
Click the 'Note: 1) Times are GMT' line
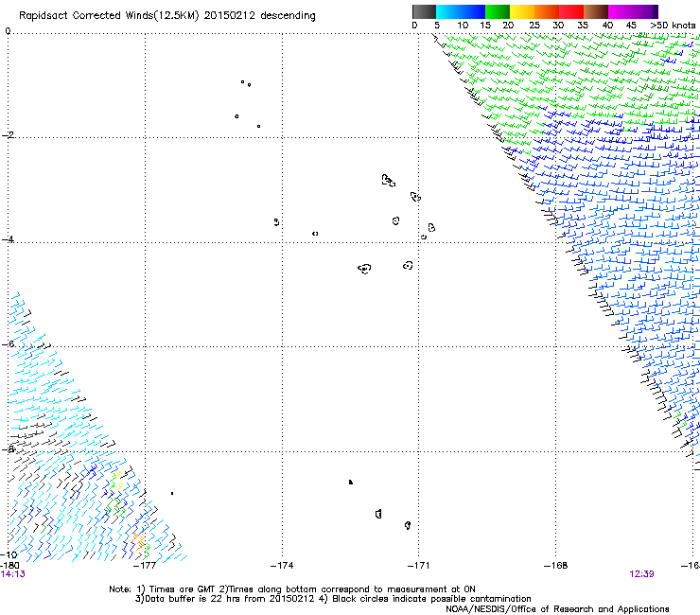pyautogui.click(x=292, y=589)
